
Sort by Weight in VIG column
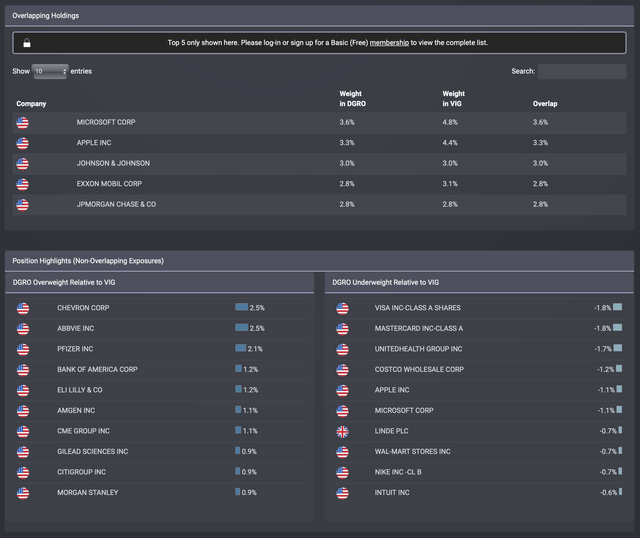pyautogui.click(x=453, y=99)
